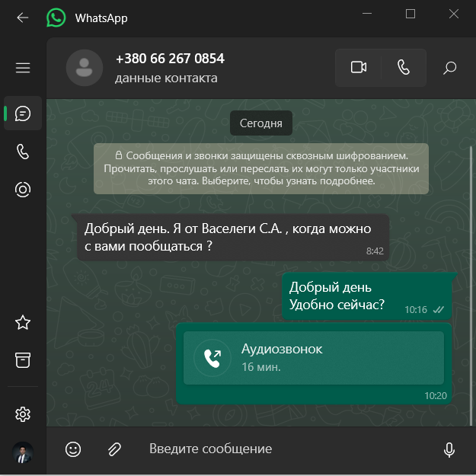Open the contact avatar placeholder

[85, 68]
